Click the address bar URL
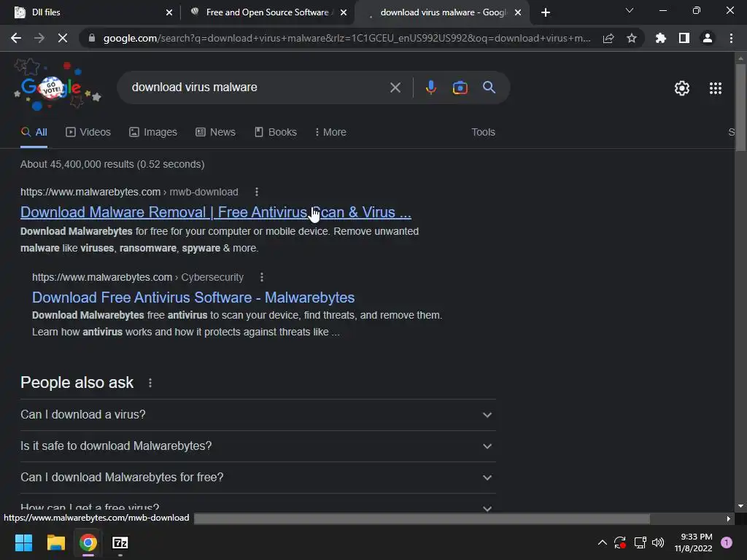Screen dimensions: 747x560 347,38
